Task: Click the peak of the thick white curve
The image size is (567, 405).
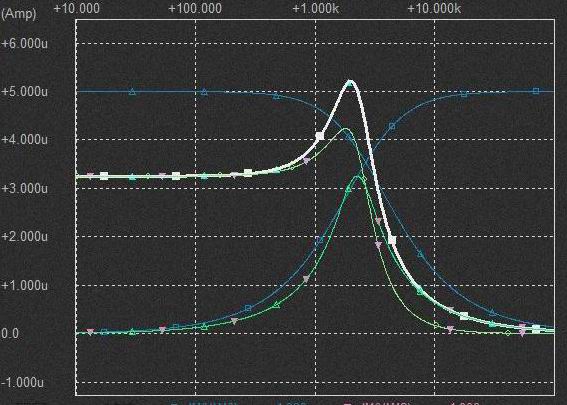Action: pos(350,82)
